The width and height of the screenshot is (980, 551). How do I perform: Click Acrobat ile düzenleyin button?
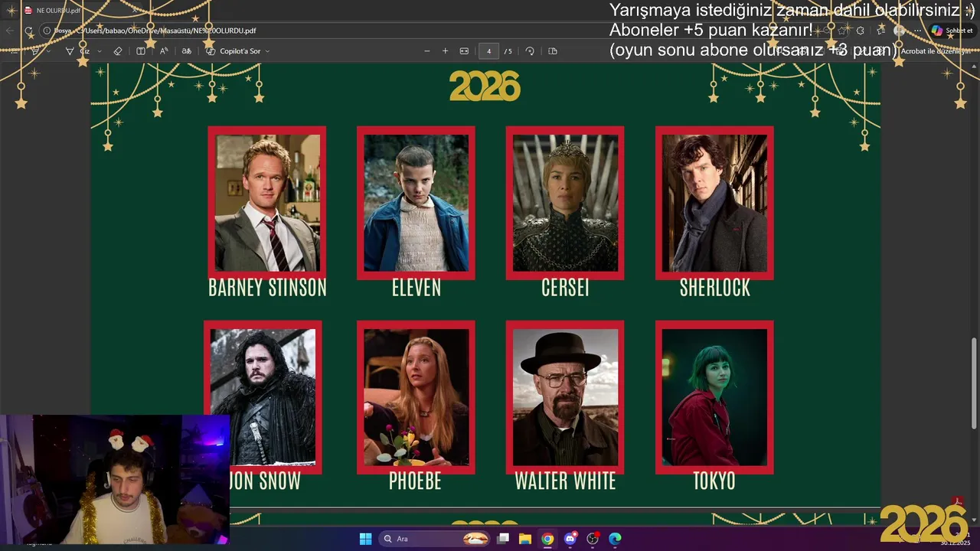pyautogui.click(x=936, y=51)
